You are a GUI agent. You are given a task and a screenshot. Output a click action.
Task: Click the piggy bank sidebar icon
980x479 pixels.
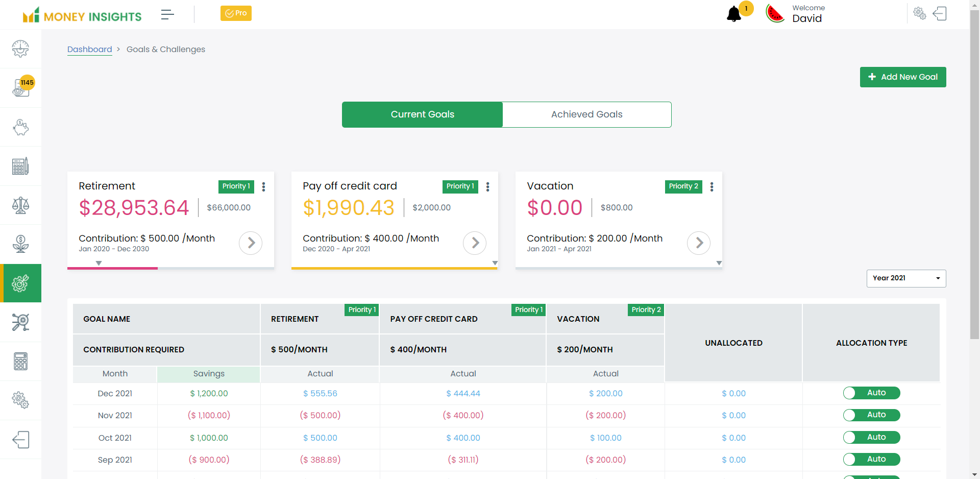[20, 127]
